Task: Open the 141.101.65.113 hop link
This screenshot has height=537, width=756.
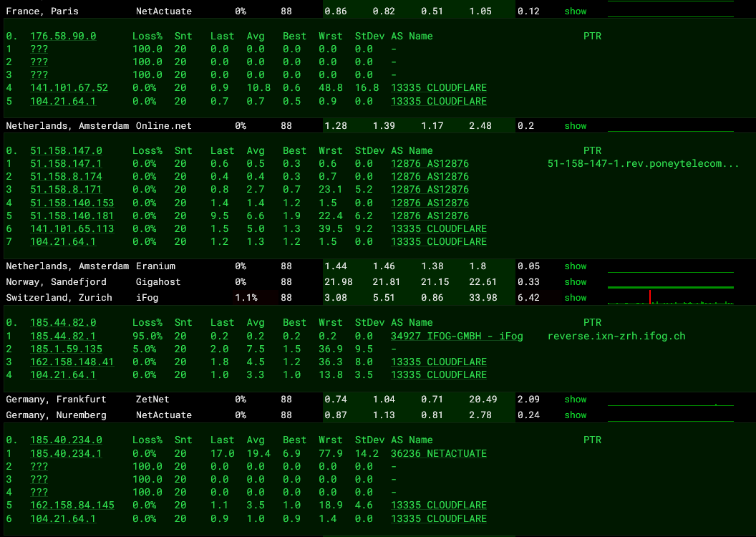Action: click(72, 229)
